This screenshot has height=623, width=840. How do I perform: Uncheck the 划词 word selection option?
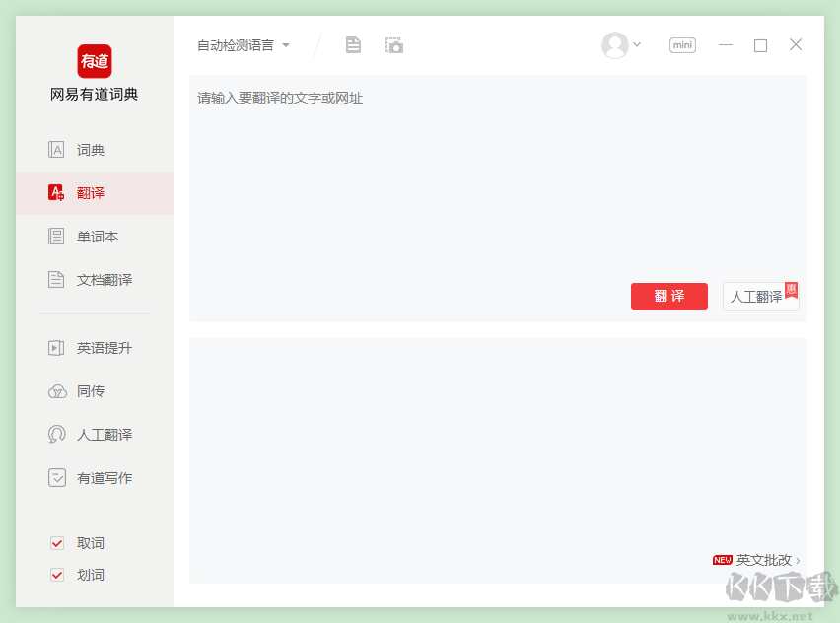pyautogui.click(x=56, y=574)
